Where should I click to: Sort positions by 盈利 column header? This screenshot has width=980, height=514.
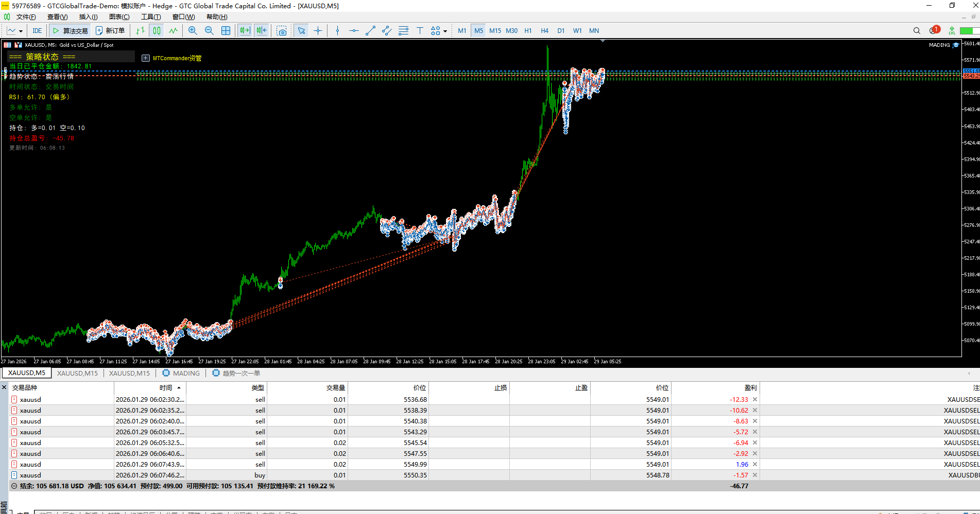(x=715, y=387)
